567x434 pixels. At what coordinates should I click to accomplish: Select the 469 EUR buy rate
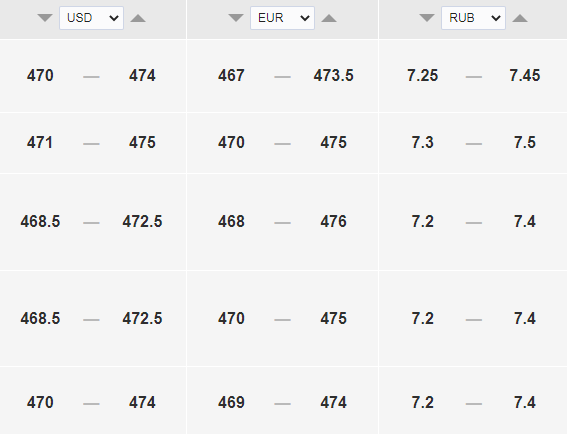pos(231,403)
